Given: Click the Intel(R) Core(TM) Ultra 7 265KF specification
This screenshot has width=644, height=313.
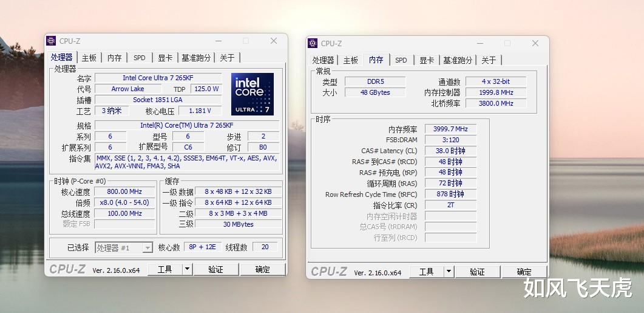Looking at the screenshot, I should (187, 125).
